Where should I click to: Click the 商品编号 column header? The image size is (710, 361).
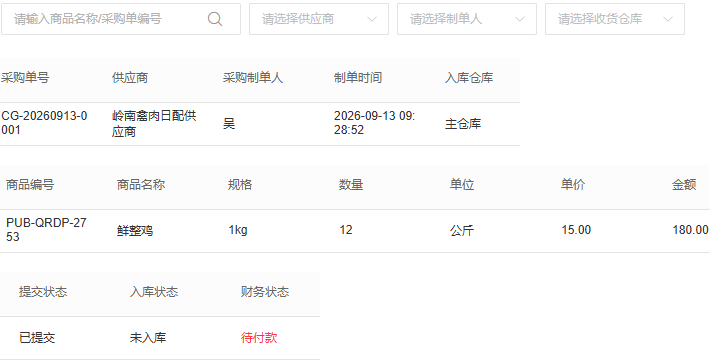(30, 185)
